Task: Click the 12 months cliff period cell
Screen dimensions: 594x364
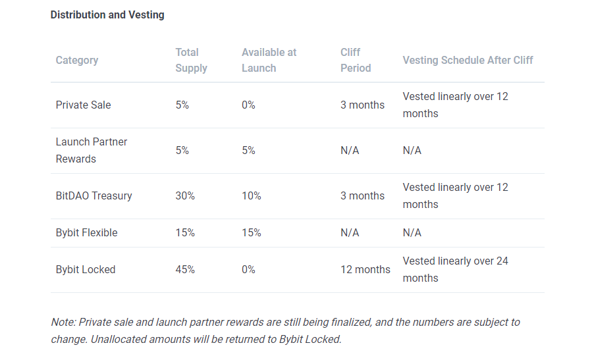Action: 365,269
